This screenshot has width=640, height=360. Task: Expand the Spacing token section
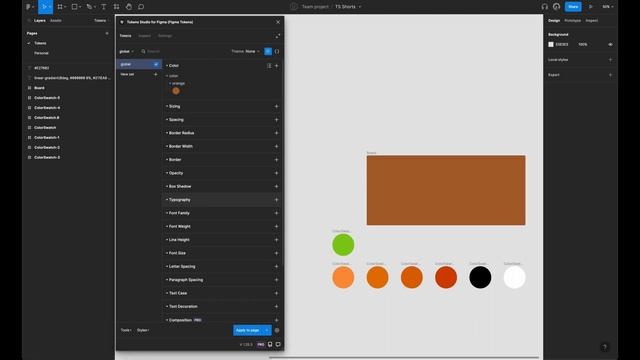[175, 120]
